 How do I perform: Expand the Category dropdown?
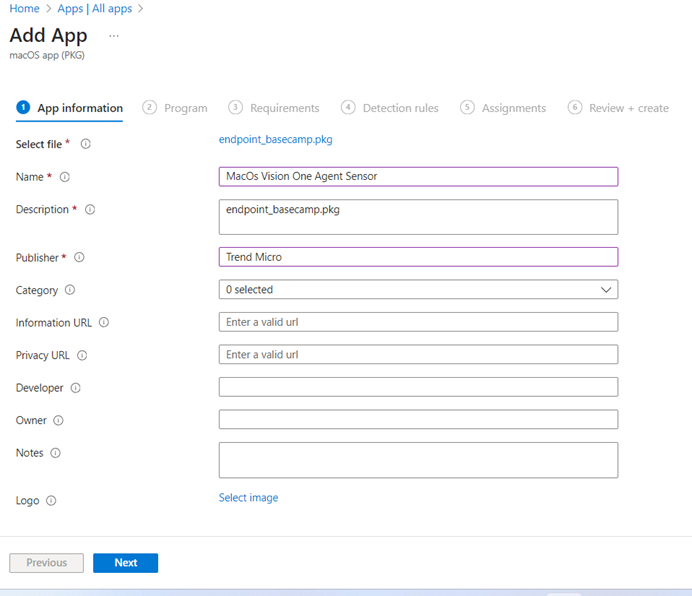click(x=418, y=290)
